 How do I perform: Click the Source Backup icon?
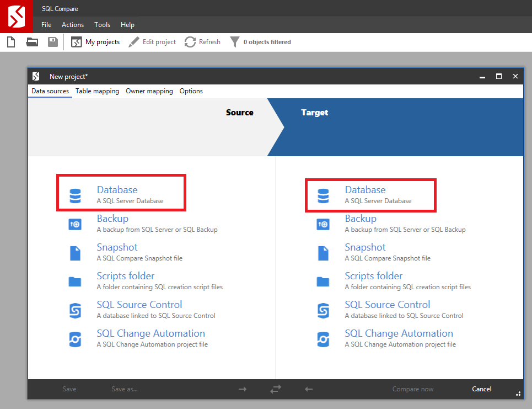[75, 225]
